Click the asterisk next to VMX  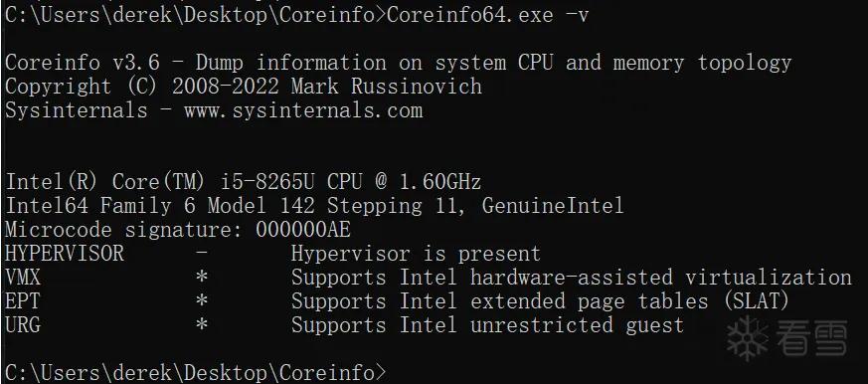point(202,277)
